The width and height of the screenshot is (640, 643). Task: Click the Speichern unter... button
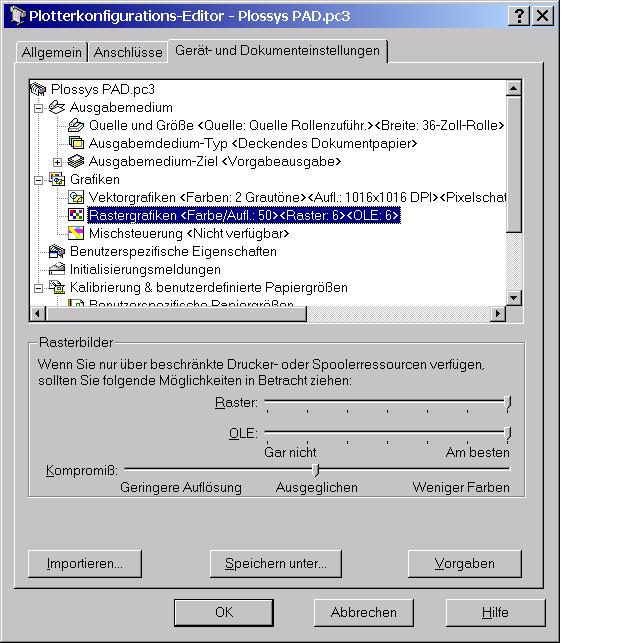click(276, 564)
